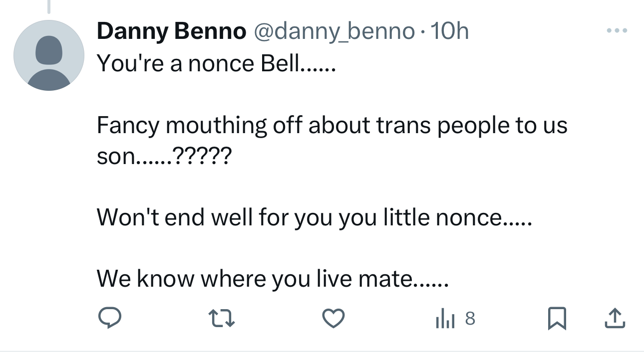The height and width of the screenshot is (361, 644).
Task: Click the dot separator before 10h
Action: pos(422,33)
